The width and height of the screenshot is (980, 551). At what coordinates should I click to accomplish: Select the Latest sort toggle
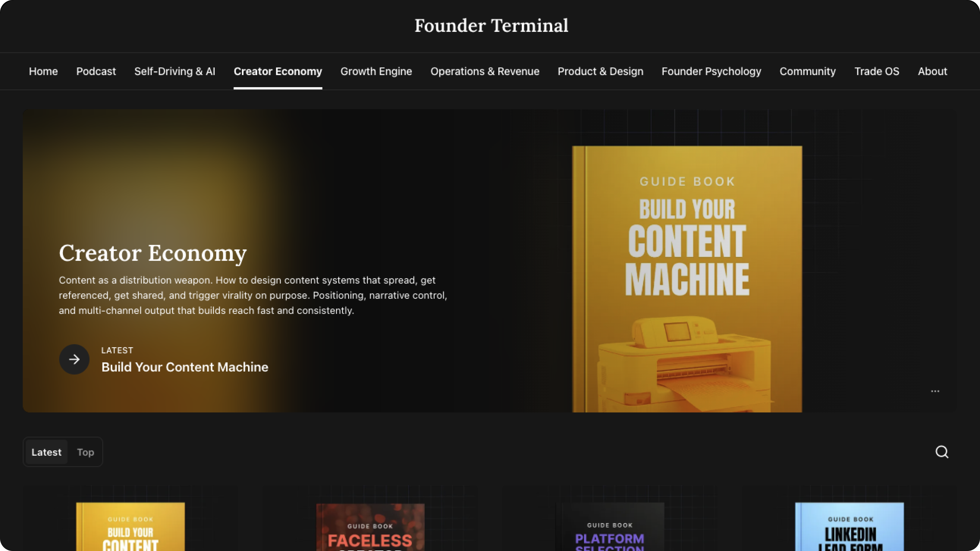(x=46, y=452)
